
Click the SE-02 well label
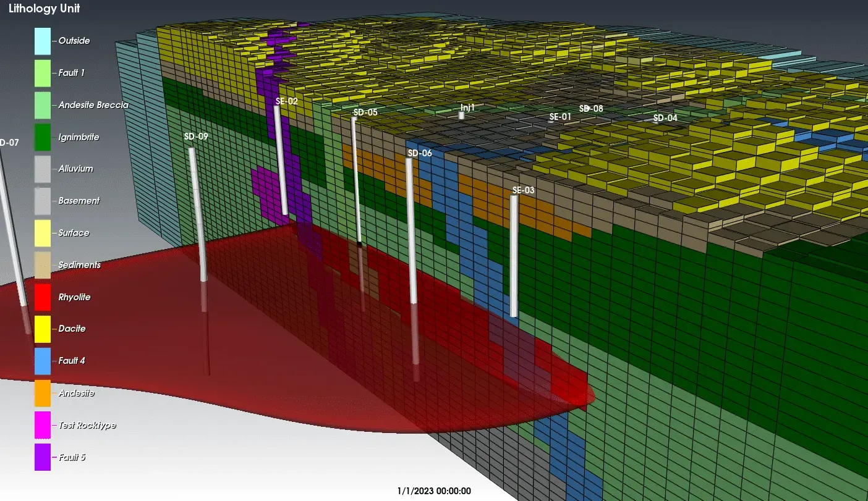coord(286,101)
